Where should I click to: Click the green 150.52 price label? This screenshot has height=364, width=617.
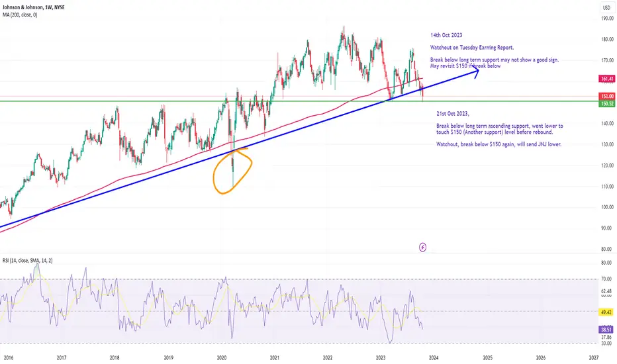(x=607, y=103)
